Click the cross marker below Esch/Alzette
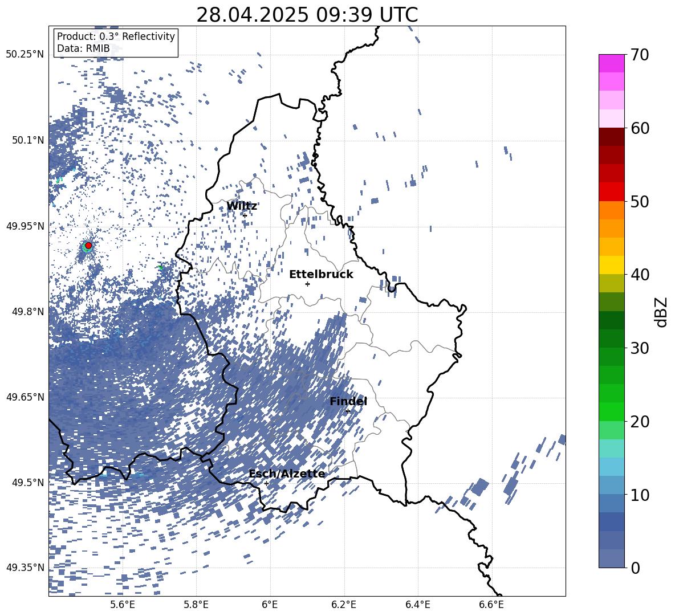This screenshot has height=616, width=675. point(266,483)
